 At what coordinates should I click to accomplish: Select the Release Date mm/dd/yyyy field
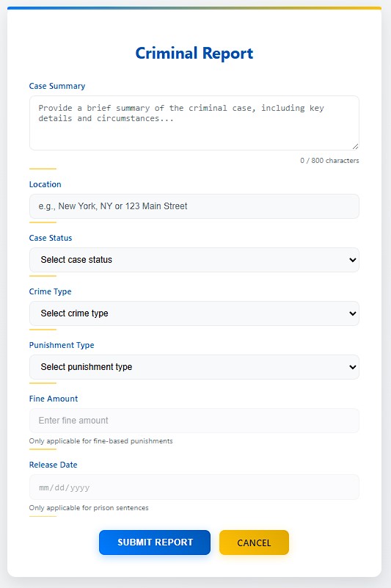tap(194, 487)
